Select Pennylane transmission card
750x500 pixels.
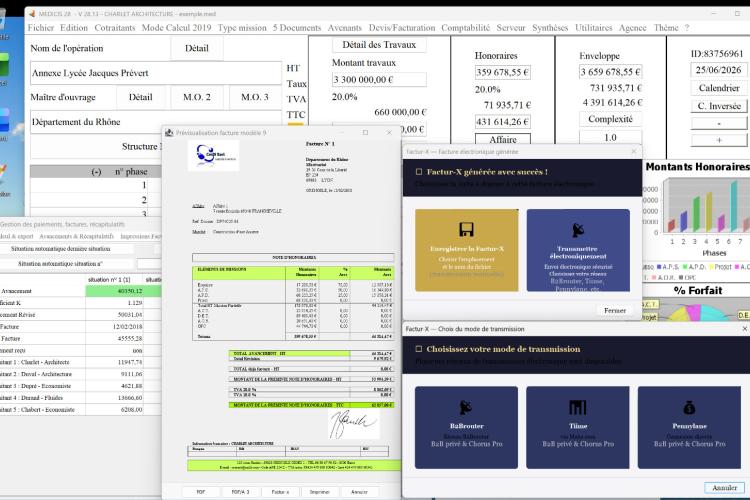point(689,428)
